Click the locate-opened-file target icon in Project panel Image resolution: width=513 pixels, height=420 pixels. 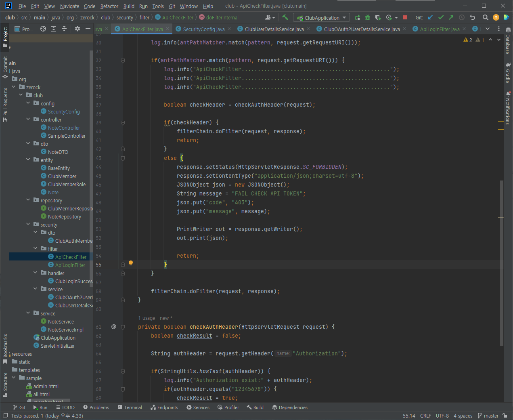click(x=43, y=29)
